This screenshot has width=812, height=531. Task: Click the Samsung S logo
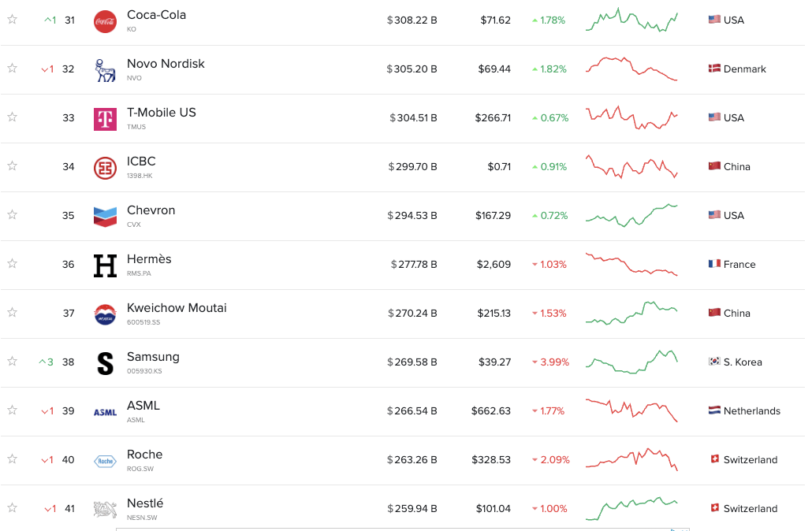click(x=105, y=363)
